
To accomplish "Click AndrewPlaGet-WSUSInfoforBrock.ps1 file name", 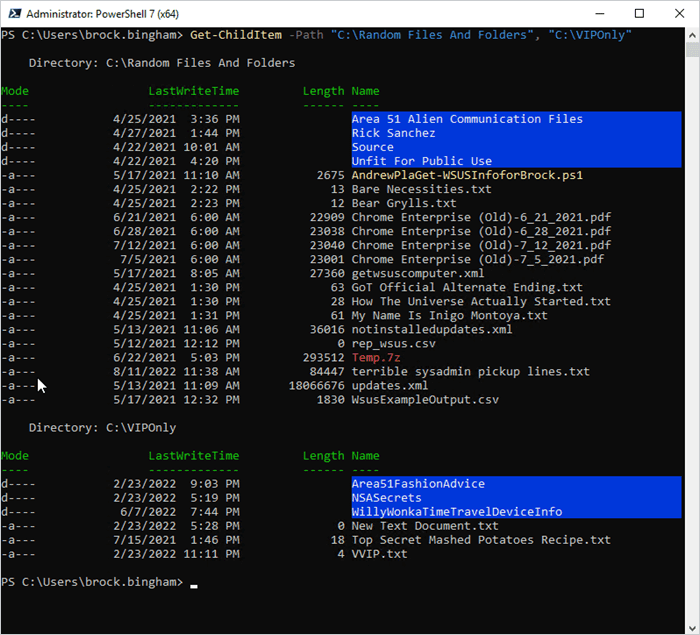I will click(x=467, y=175).
